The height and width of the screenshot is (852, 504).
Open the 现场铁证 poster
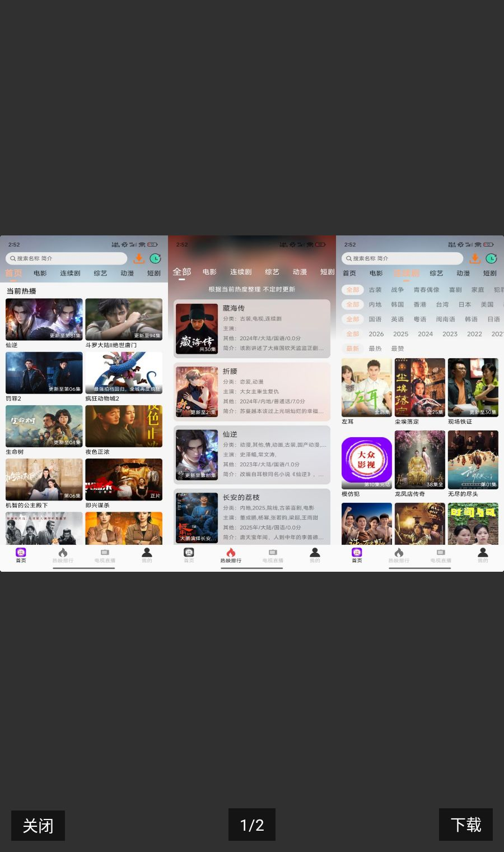point(473,387)
